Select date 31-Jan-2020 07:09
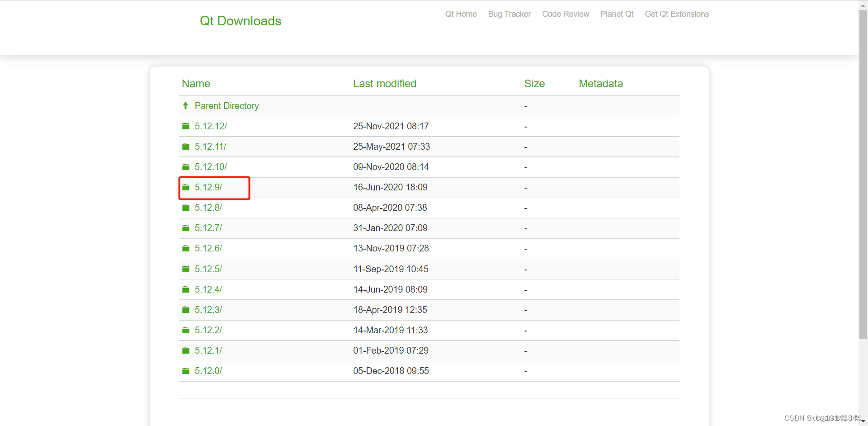The height and width of the screenshot is (426, 868). [x=391, y=228]
